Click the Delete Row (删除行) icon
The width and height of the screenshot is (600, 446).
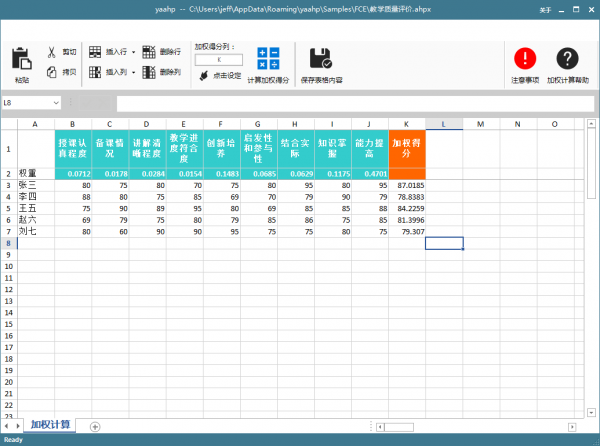click(x=150, y=51)
